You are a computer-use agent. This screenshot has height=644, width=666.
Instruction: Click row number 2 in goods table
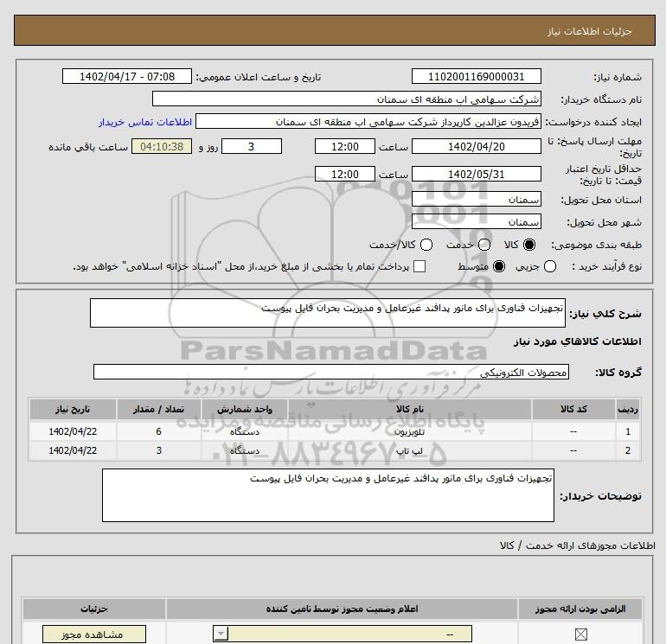(x=628, y=450)
